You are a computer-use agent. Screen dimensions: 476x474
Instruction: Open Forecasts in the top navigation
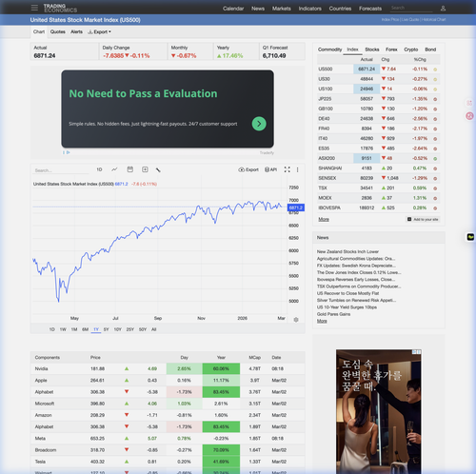[x=370, y=9]
